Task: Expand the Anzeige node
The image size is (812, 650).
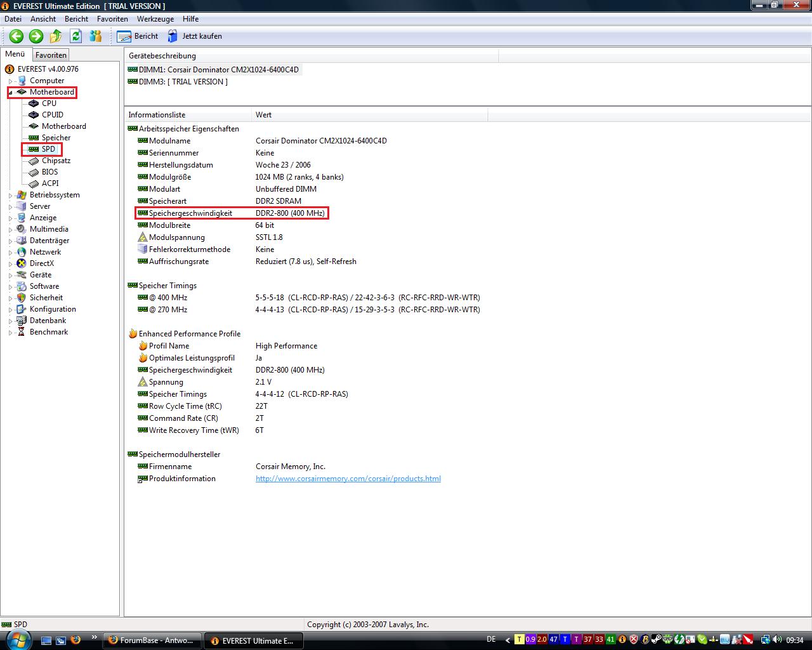Action: click(11, 218)
